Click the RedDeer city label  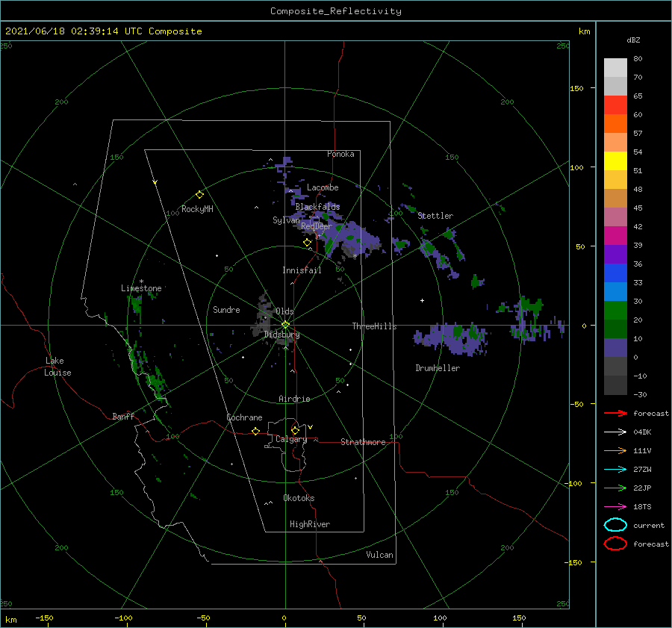pyautogui.click(x=317, y=226)
